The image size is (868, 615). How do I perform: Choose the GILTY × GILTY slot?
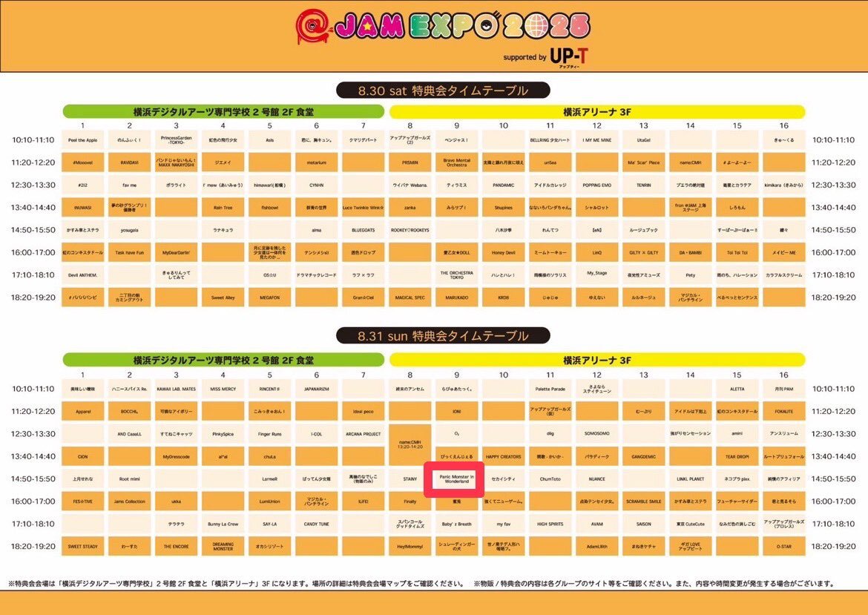(x=644, y=252)
